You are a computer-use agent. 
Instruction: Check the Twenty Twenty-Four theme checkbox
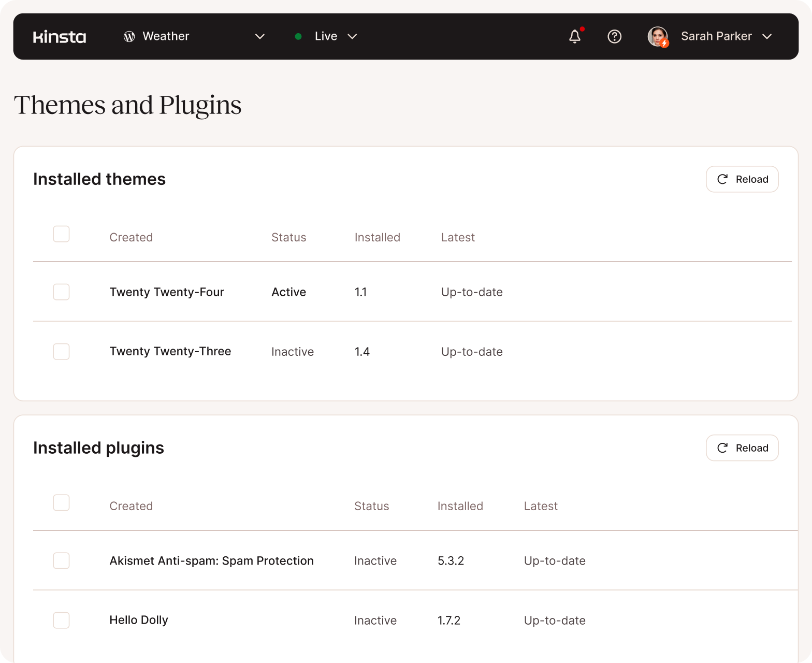(x=61, y=292)
